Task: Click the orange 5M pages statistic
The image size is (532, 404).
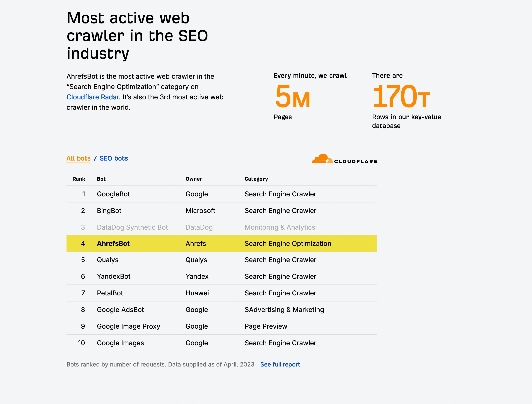Action: pyautogui.click(x=292, y=97)
